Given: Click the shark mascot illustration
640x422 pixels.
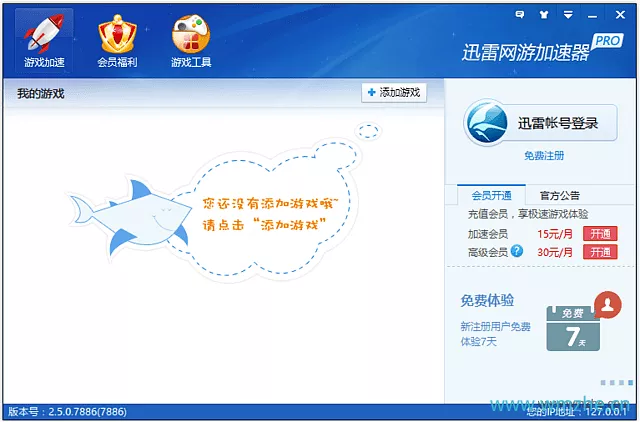Looking at the screenshot, I should [130, 218].
